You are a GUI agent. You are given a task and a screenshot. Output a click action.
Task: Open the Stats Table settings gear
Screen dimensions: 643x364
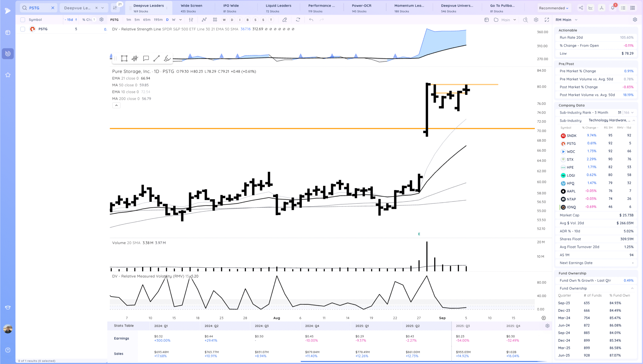[548, 326]
